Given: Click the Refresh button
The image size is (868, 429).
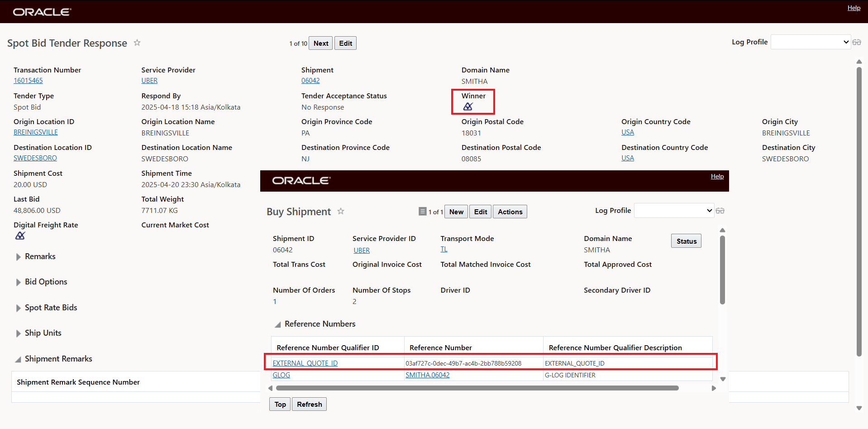Looking at the screenshot, I should [x=310, y=404].
